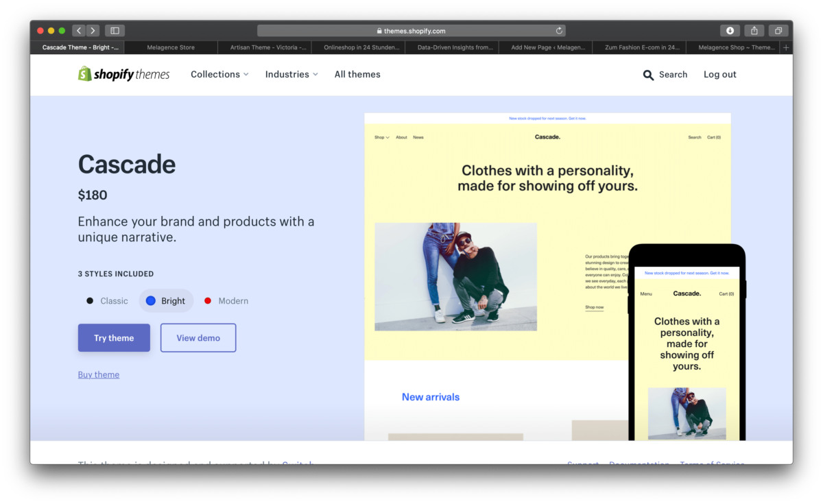The height and width of the screenshot is (504, 823).
Task: Click the Try theme button
Action: tap(114, 338)
